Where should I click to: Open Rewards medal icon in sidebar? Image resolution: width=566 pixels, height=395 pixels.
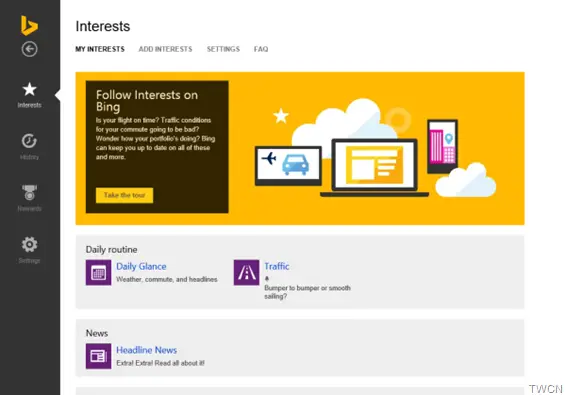pos(29,192)
